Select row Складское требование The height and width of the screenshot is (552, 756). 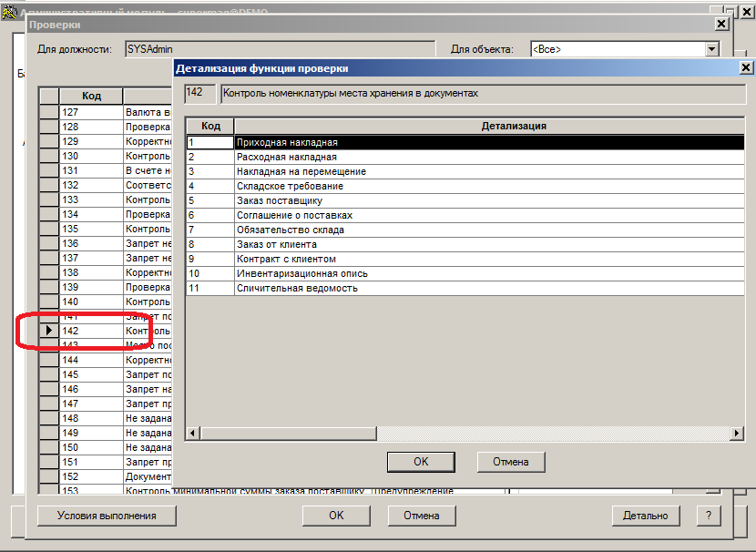click(465, 186)
